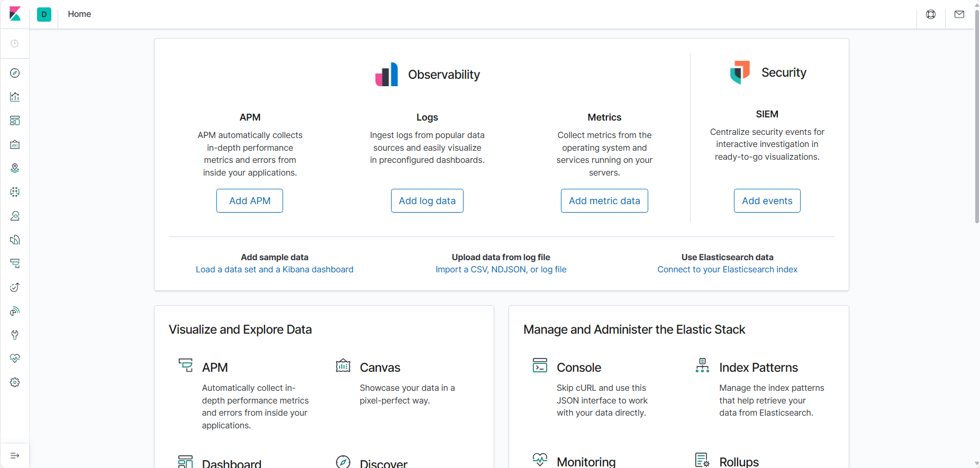Screen dimensions: 980x468
Task: Click the "Metrics" heading under Observability
Action: [604, 117]
